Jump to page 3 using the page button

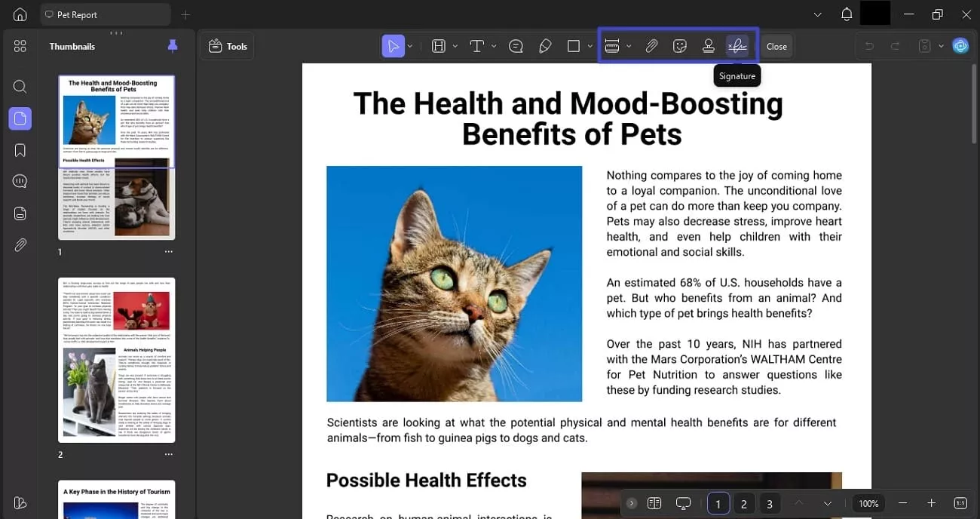tap(770, 502)
